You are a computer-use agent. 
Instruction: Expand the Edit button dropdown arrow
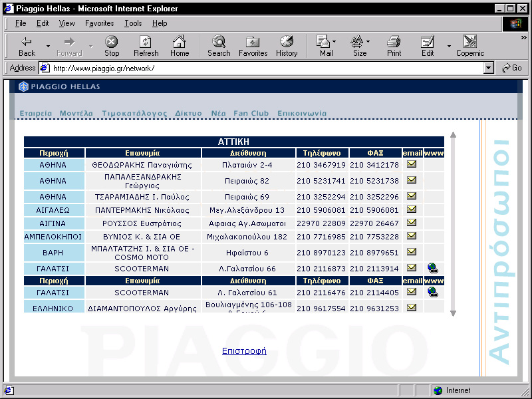click(450, 46)
